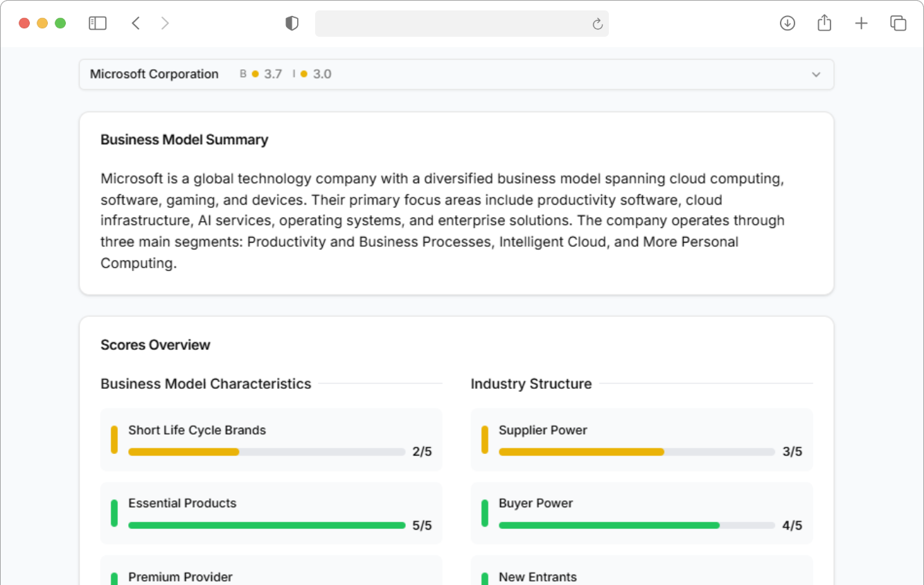The width and height of the screenshot is (924, 585).
Task: Open the privacy shield report icon
Action: pyautogui.click(x=292, y=24)
